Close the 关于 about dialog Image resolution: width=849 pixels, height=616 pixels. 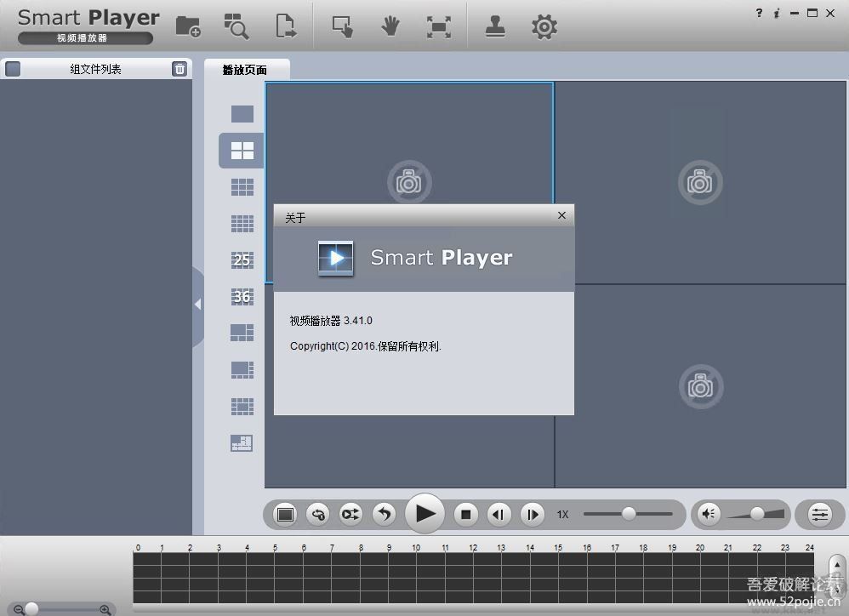[x=561, y=216]
